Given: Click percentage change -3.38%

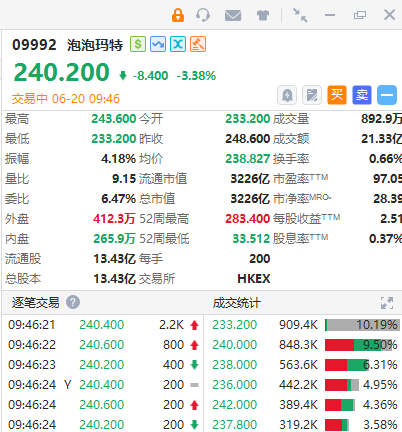Looking at the screenshot, I should pos(196,76).
